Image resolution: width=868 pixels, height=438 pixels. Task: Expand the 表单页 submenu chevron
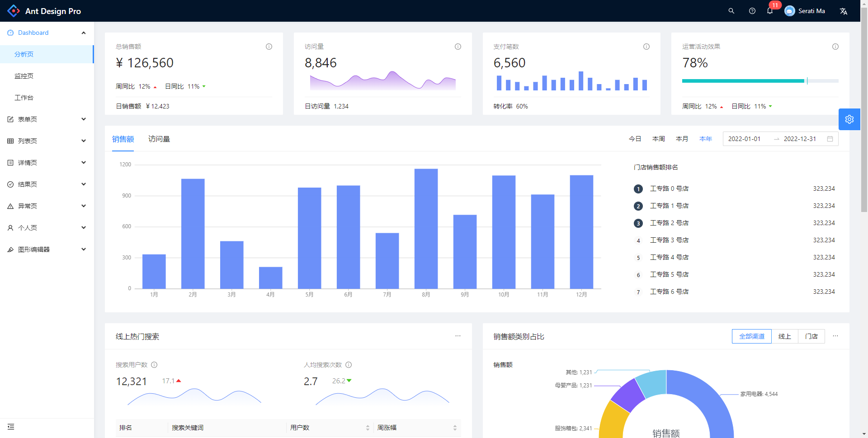tap(84, 119)
